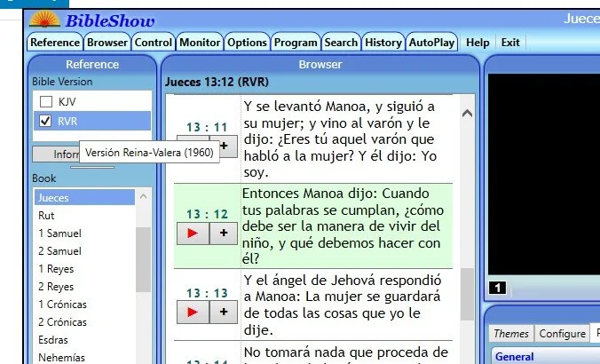600x364 pixels.
Task: Click the Book list scroll-up arrow
Action: tap(144, 196)
